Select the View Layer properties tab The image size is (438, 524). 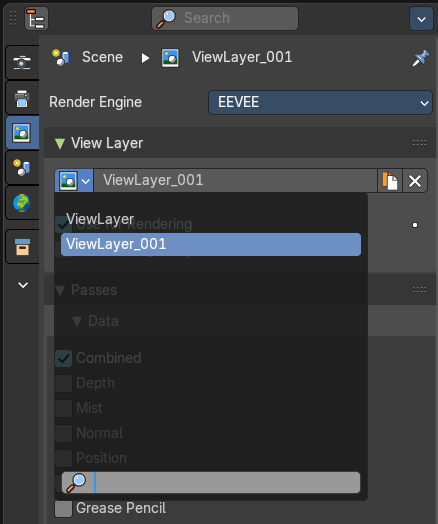pos(22,133)
